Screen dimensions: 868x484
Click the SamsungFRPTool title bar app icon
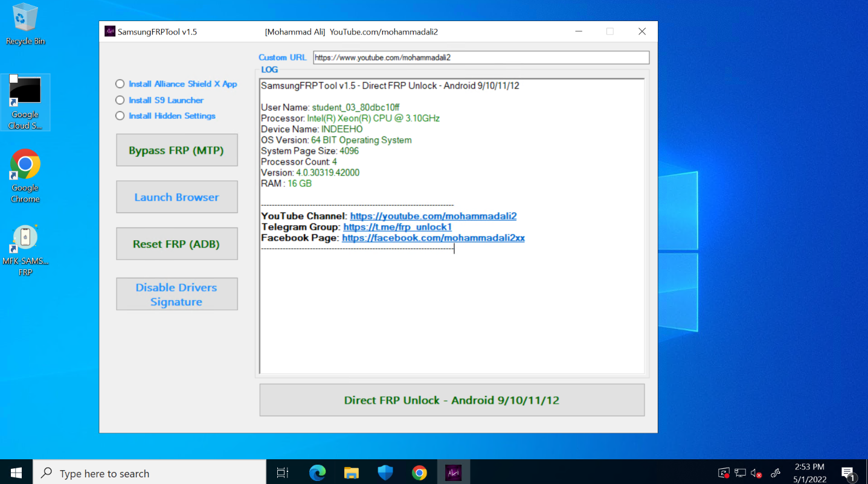pos(110,31)
